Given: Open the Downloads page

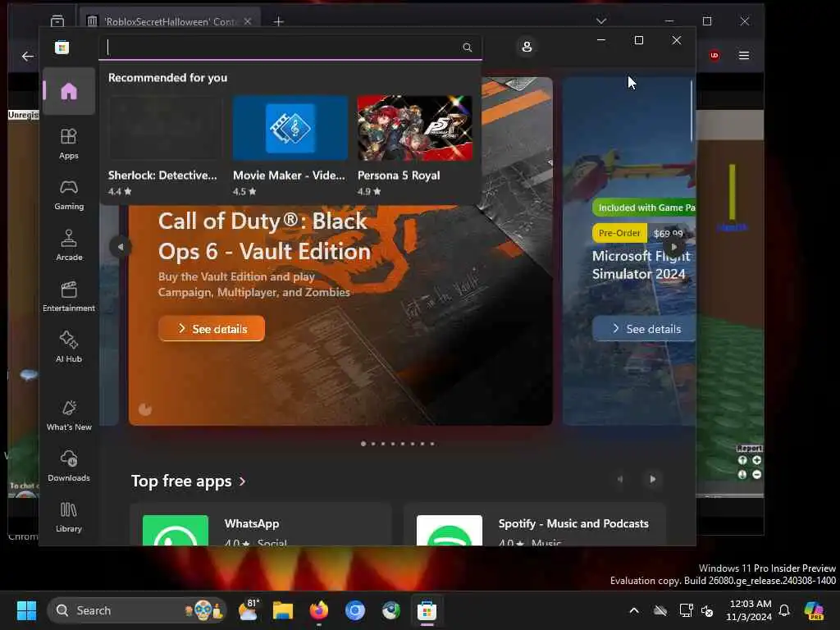Looking at the screenshot, I should (69, 466).
